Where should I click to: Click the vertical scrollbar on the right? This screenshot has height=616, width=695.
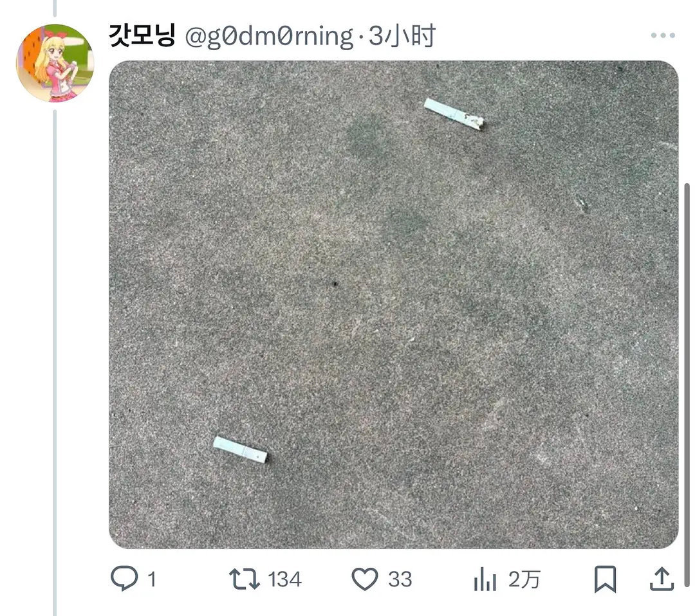tap(687, 385)
